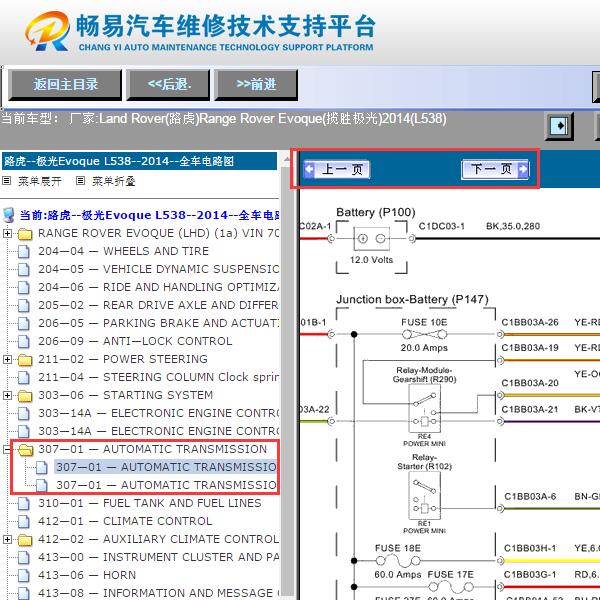Return to main directory button 返回主目录
This screenshot has width=600, height=600.
click(x=65, y=85)
